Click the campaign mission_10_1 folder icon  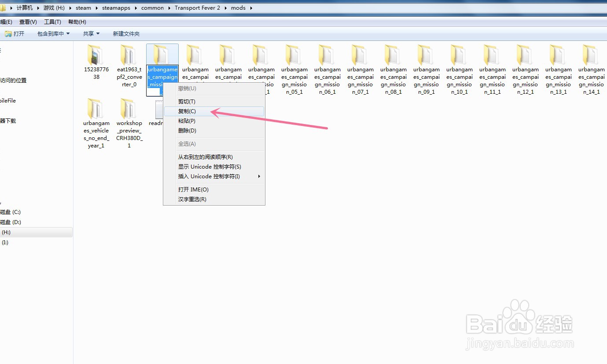459,55
